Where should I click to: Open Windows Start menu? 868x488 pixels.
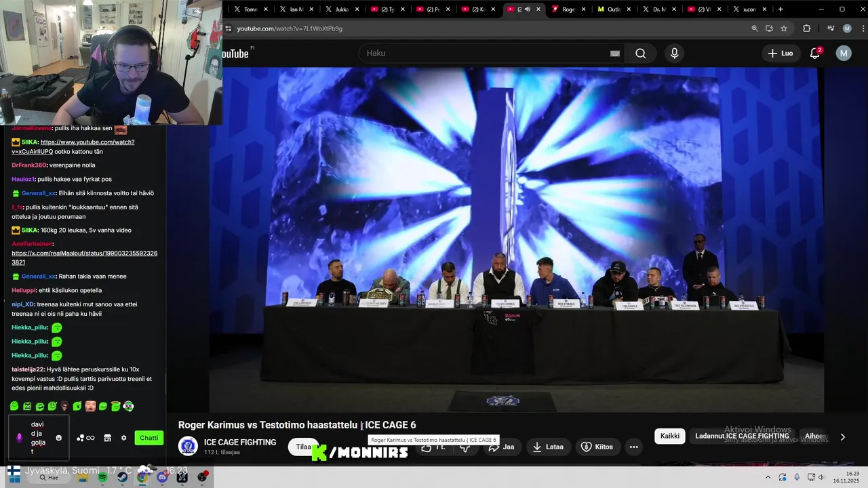tap(14, 477)
